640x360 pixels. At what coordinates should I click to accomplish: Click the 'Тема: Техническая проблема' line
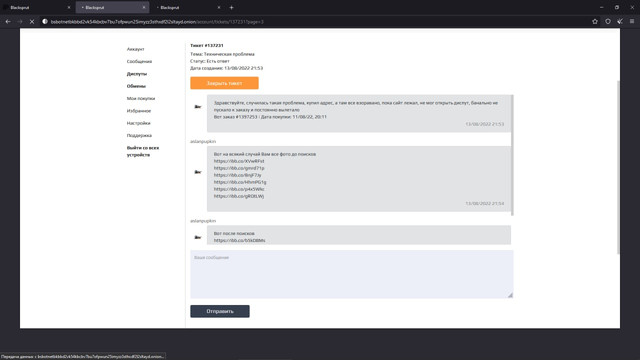222,54
